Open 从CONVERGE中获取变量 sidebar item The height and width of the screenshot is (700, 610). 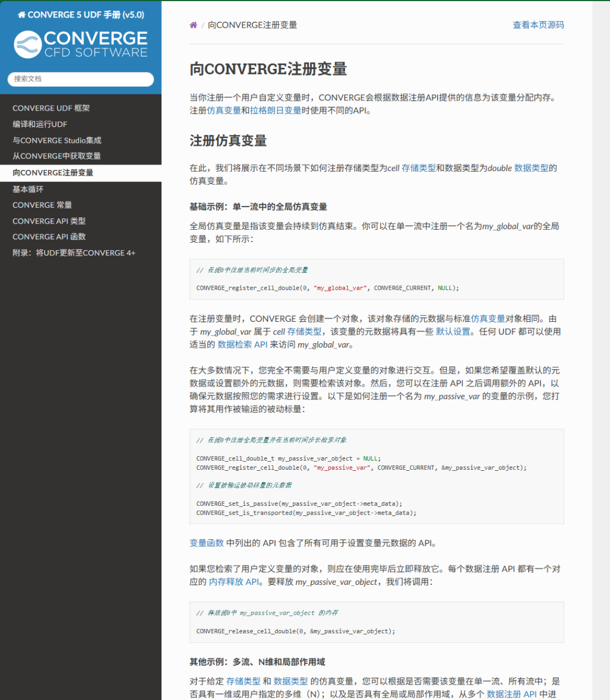[56, 156]
